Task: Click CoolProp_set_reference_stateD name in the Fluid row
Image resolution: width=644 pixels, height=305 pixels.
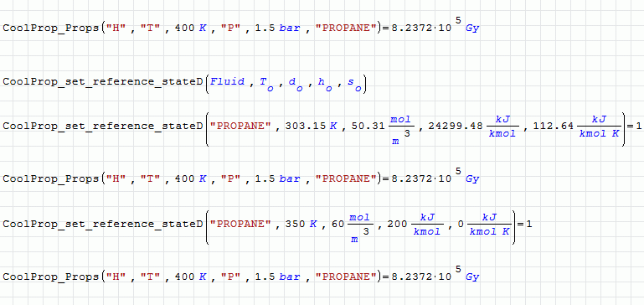Action: click(x=103, y=81)
